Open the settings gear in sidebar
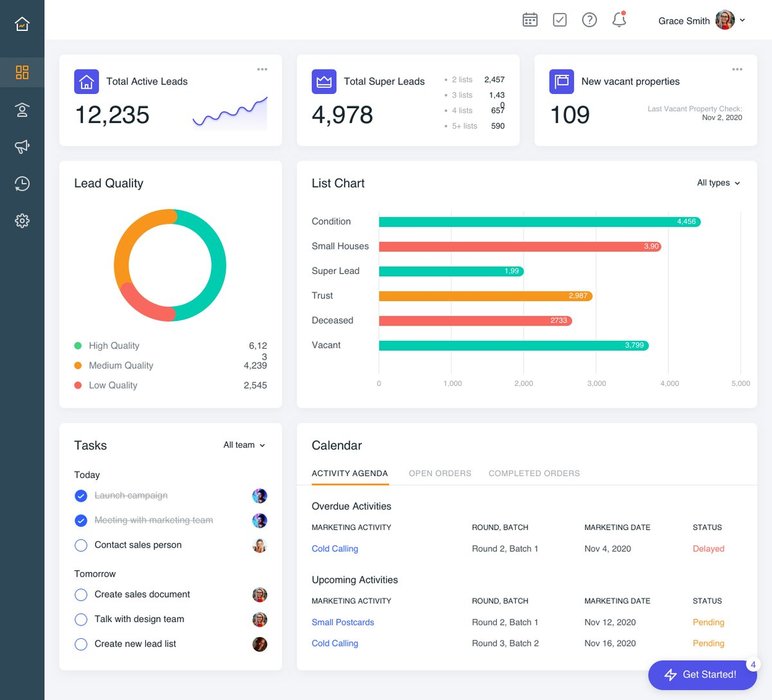The image size is (772, 700). click(x=22, y=221)
